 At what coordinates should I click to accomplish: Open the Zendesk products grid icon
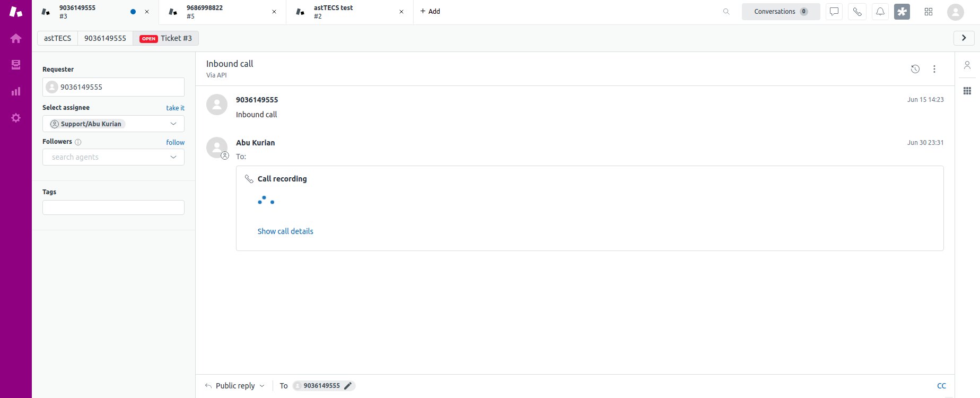click(929, 12)
